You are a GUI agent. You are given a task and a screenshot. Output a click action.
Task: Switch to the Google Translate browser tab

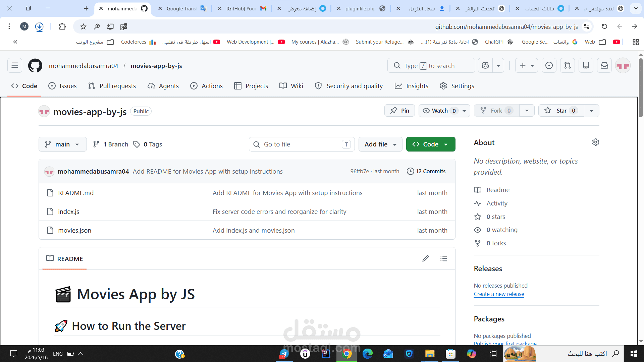[181, 8]
